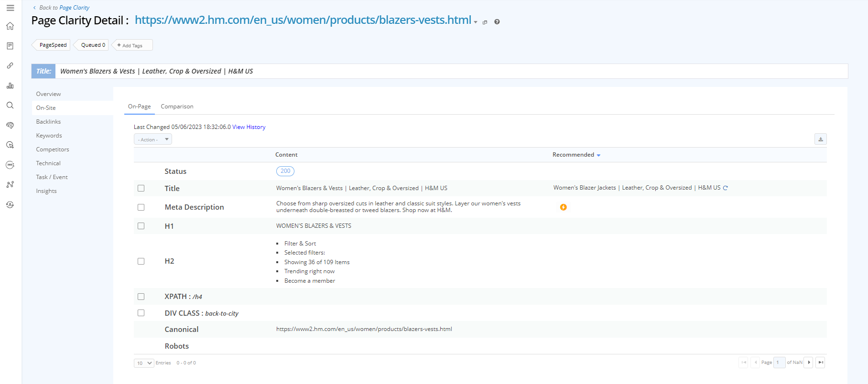Screen dimensions: 868x384
Task: Expand the entries per page dropdown
Action: click(144, 363)
